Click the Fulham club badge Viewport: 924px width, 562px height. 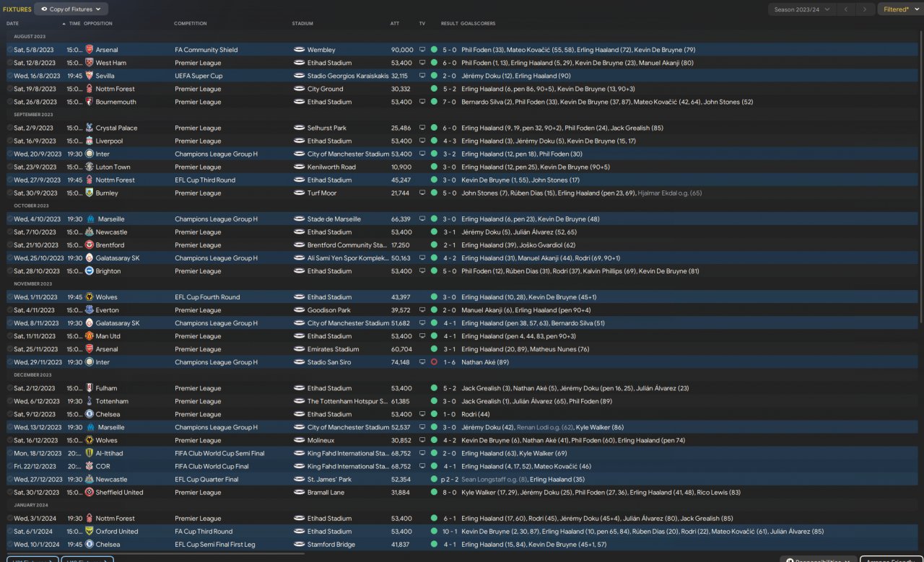tap(90, 387)
